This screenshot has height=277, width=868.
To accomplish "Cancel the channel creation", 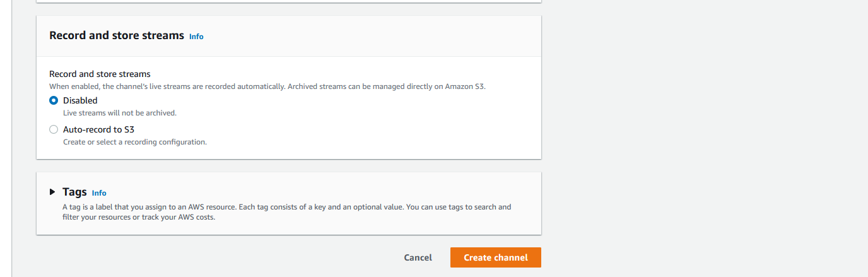I will pyautogui.click(x=418, y=257).
